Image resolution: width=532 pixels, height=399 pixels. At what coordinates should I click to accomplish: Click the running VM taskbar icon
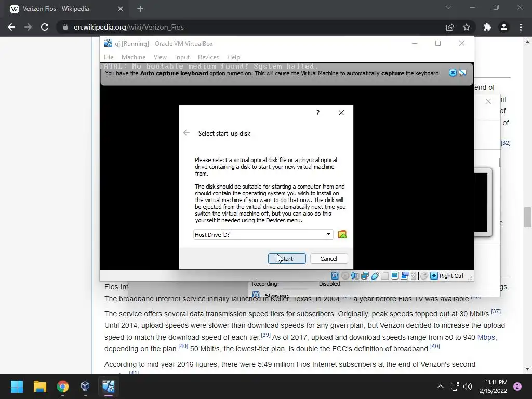click(109, 387)
